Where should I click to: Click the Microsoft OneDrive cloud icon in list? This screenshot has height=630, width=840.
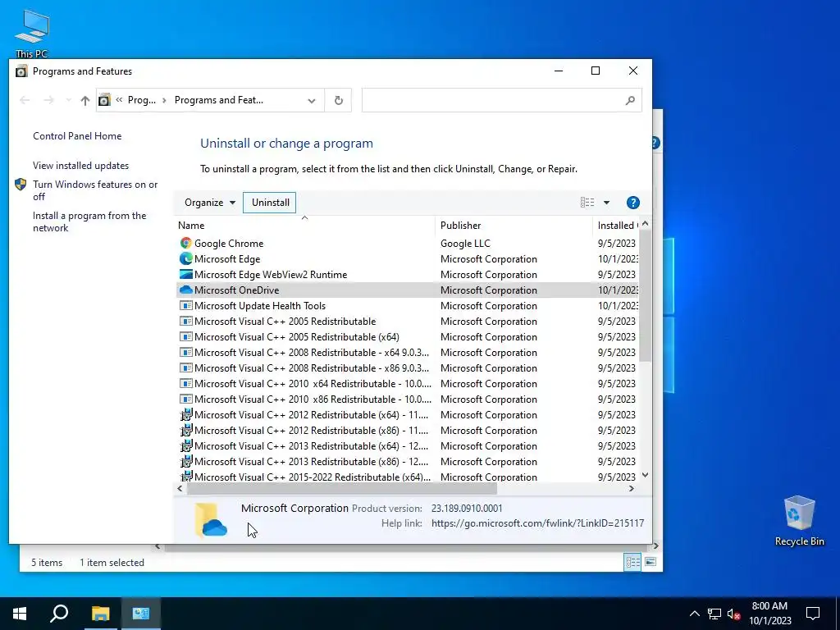coord(186,290)
